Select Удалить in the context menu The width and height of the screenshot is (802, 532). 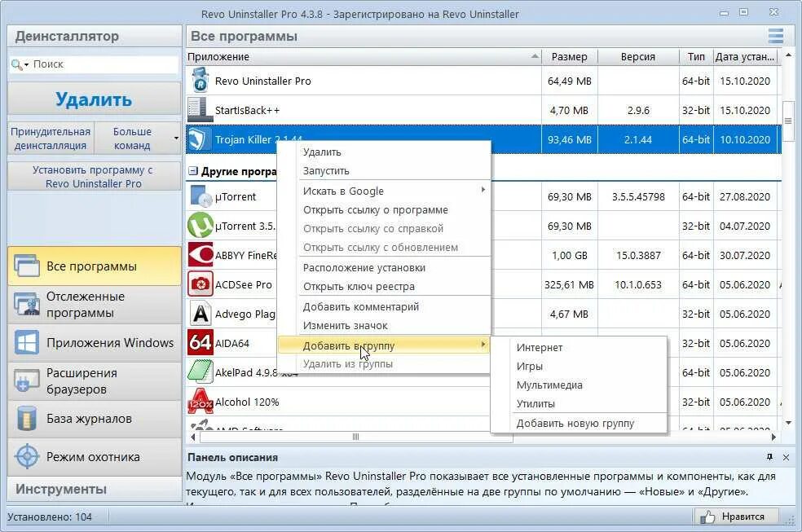tap(322, 152)
